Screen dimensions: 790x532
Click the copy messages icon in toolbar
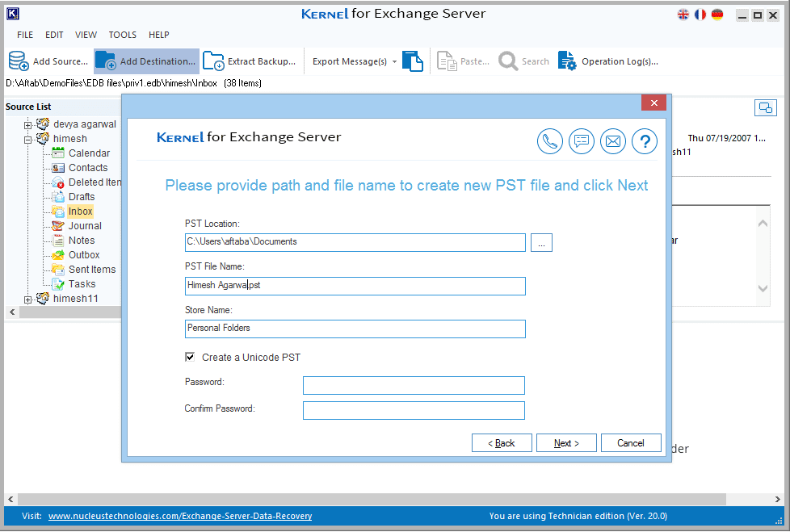click(413, 61)
